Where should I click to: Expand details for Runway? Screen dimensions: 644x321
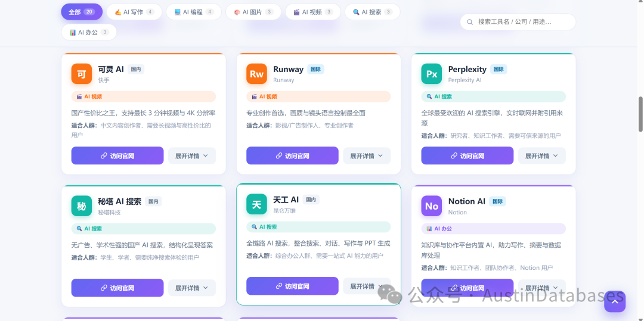(x=367, y=156)
